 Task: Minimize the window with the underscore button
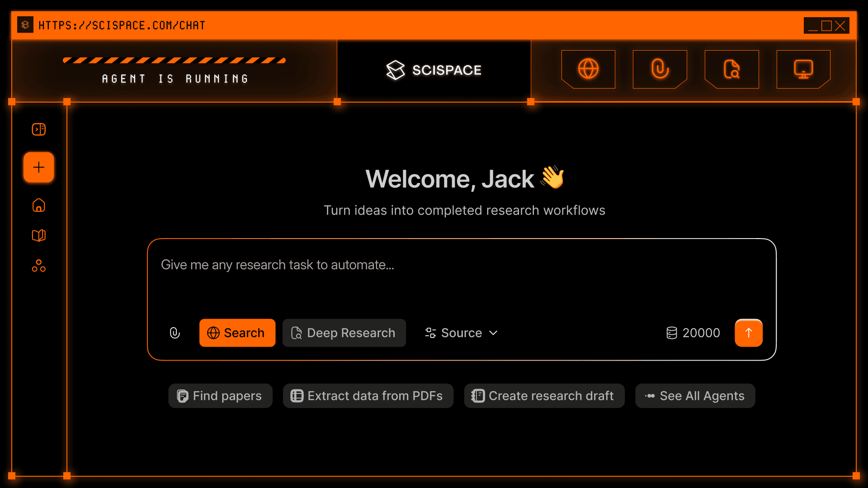(x=813, y=27)
